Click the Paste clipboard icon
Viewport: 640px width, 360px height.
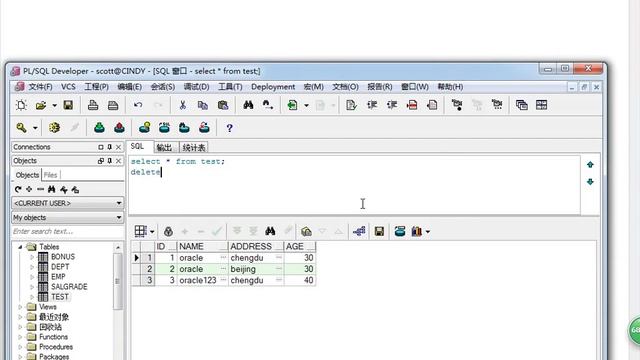click(223, 105)
